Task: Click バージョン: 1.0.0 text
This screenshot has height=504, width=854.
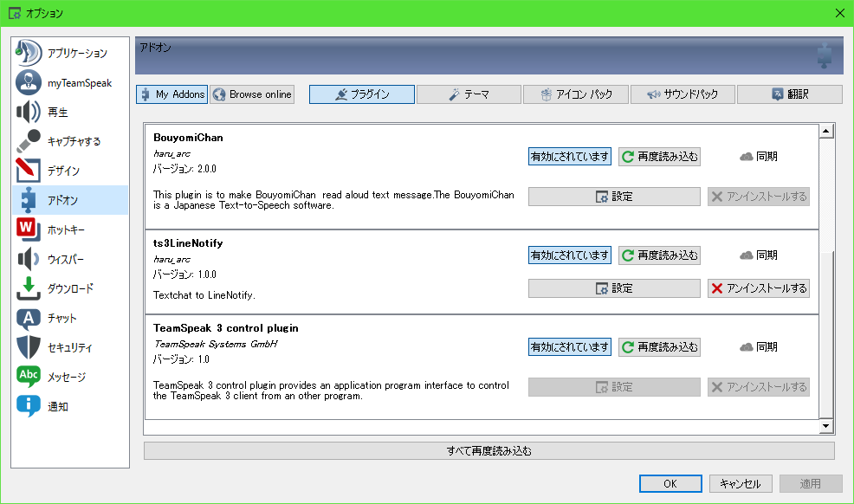Action: [184, 275]
